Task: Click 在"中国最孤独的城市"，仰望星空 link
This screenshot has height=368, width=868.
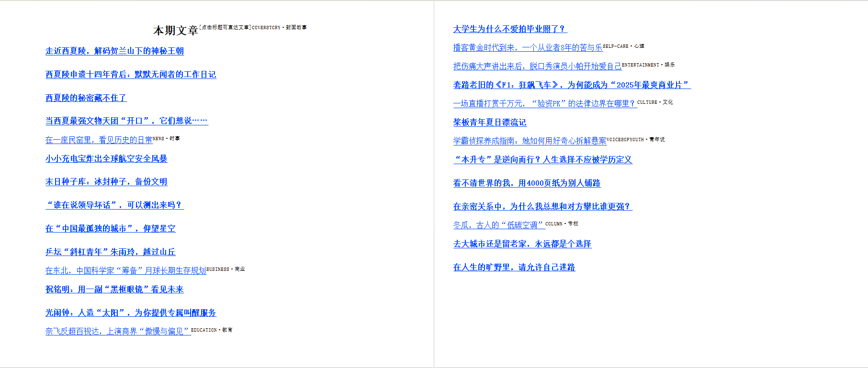Action: (110, 229)
